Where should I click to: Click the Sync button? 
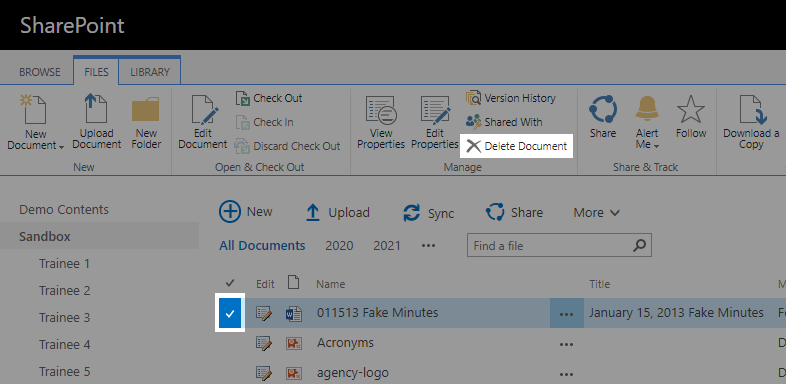pyautogui.click(x=429, y=213)
